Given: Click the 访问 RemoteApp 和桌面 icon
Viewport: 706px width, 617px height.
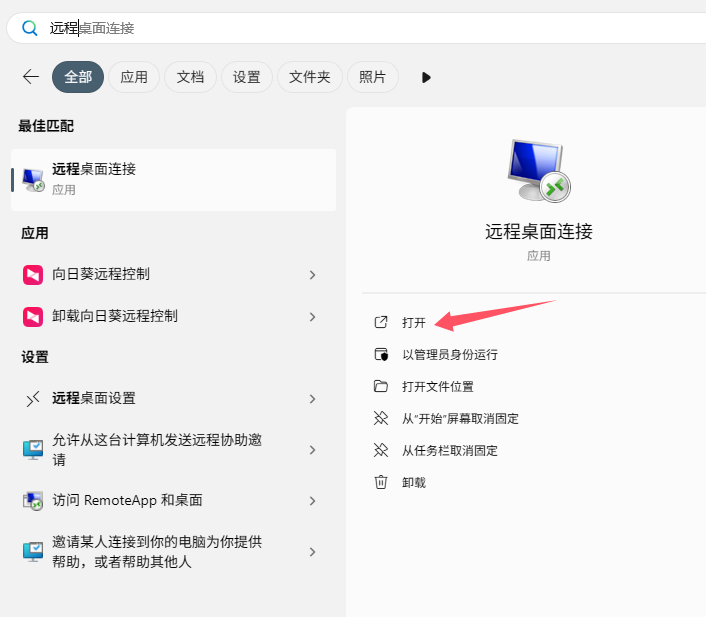Looking at the screenshot, I should pyautogui.click(x=33, y=501).
